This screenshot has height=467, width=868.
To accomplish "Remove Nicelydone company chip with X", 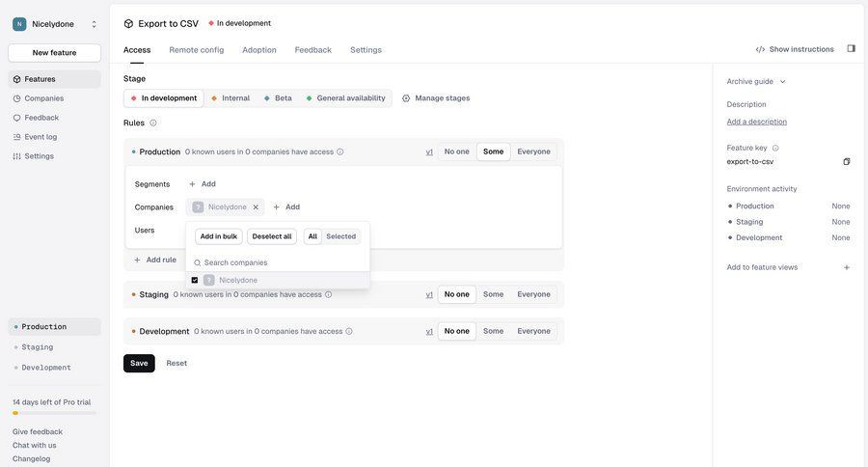I will pos(256,206).
